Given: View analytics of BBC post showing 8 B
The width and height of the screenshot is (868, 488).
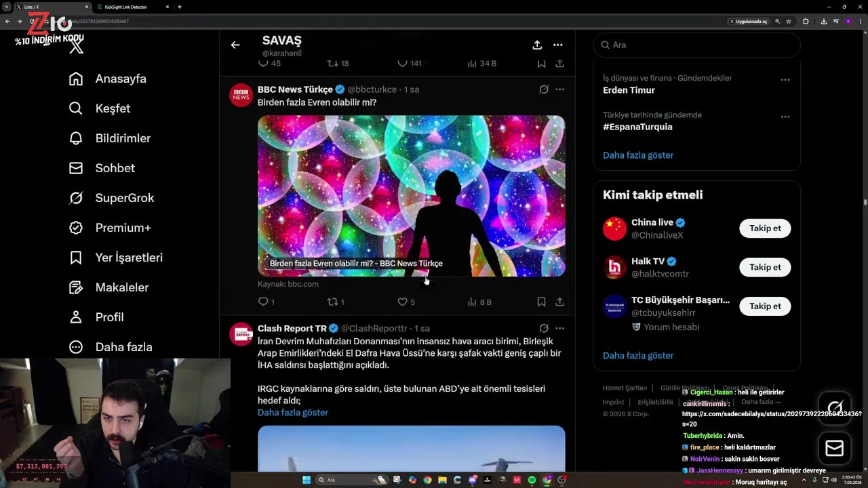Looking at the screenshot, I should click(479, 302).
